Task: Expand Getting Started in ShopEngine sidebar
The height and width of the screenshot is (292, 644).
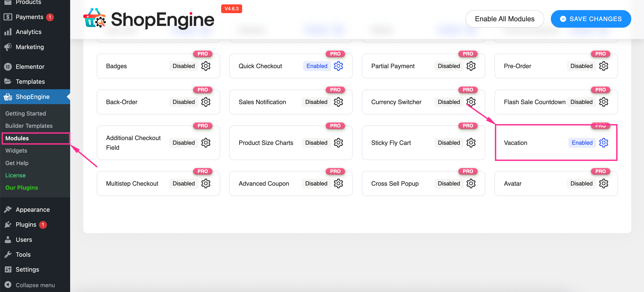Action: pyautogui.click(x=25, y=113)
